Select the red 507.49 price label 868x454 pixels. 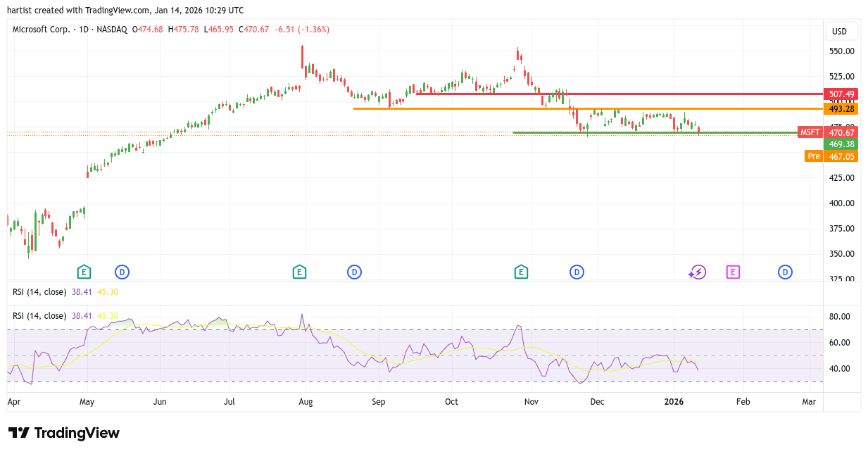click(841, 94)
